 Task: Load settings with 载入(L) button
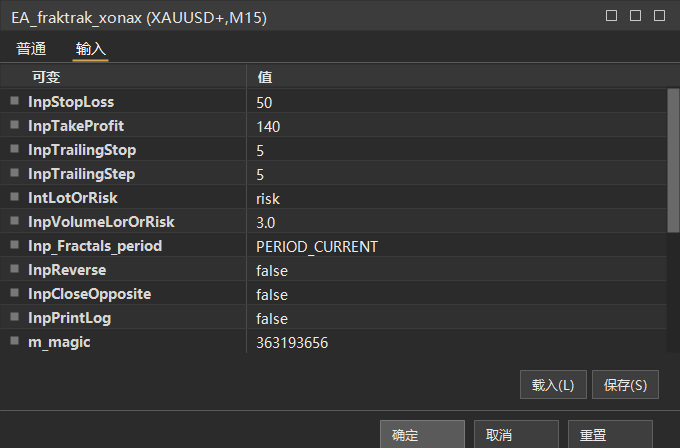coord(553,385)
